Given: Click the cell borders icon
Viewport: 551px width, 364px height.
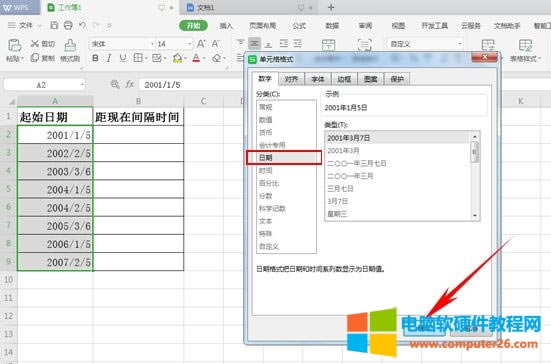Looking at the screenshot, I should 138,58.
